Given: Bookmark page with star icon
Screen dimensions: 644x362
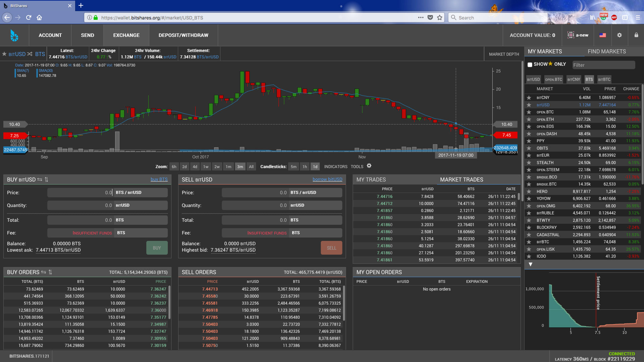Looking at the screenshot, I should (440, 17).
